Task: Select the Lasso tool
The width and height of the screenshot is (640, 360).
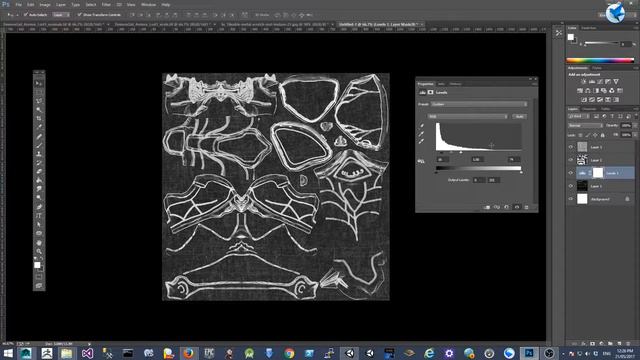Action: tap(39, 101)
